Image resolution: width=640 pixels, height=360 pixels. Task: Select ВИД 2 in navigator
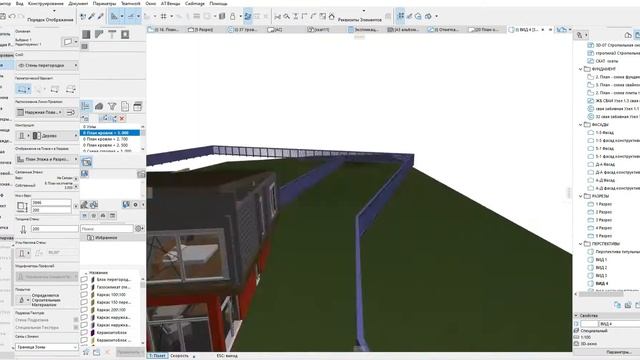[601, 267]
